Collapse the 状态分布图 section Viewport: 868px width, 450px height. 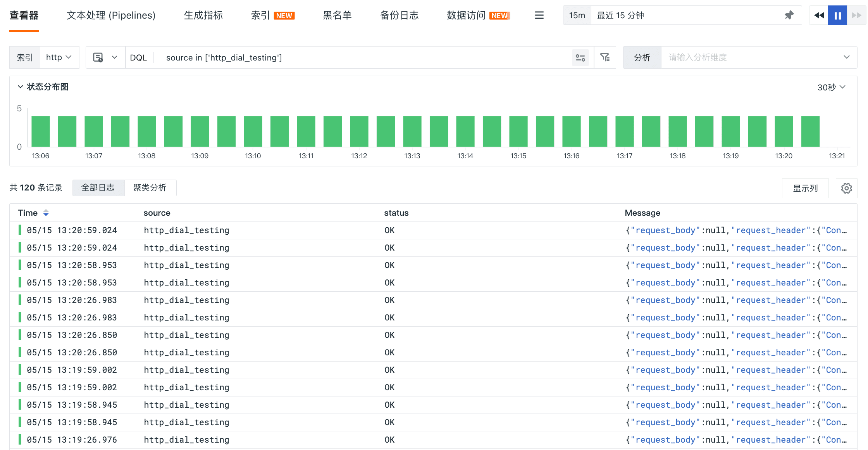click(21, 87)
